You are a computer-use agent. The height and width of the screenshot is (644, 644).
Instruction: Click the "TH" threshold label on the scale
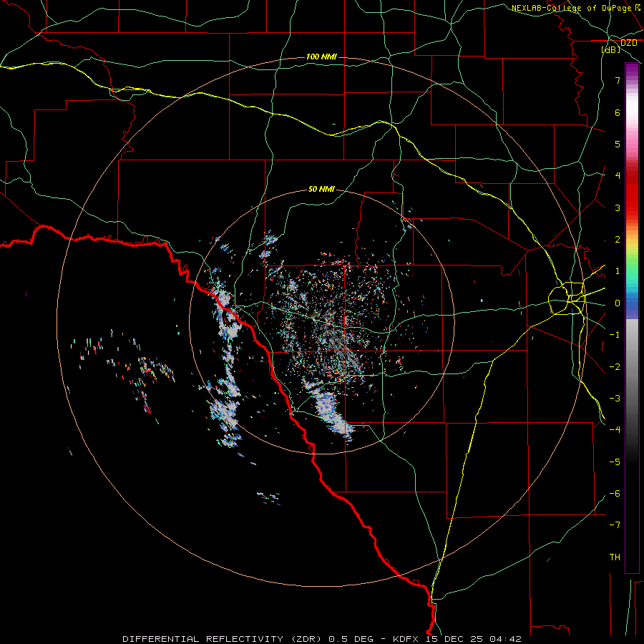(x=615, y=557)
